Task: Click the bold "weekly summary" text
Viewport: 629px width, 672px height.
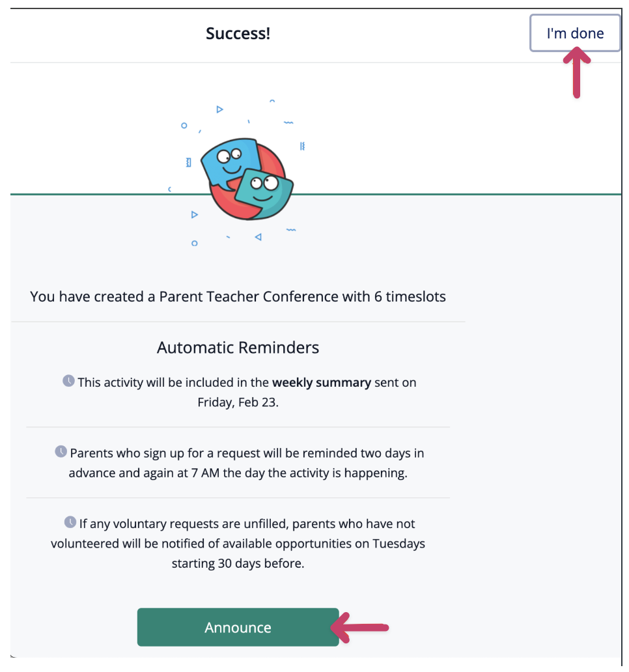Action: [321, 382]
